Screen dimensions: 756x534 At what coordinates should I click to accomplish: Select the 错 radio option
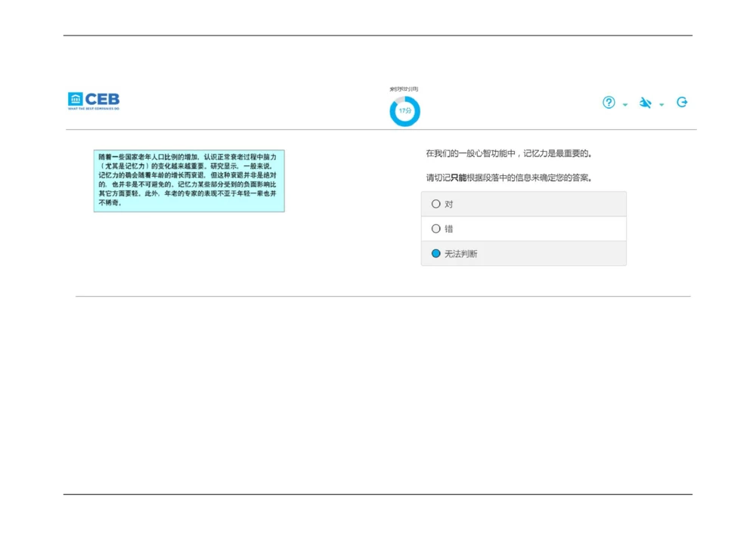[436, 228]
